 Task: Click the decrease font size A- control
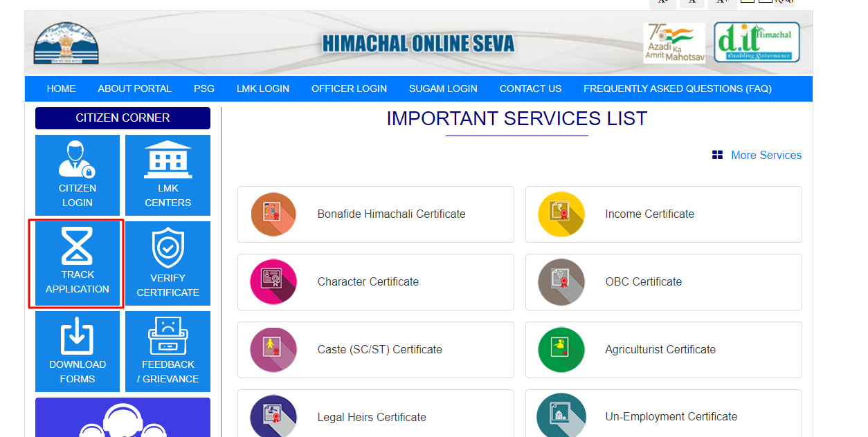(662, 3)
